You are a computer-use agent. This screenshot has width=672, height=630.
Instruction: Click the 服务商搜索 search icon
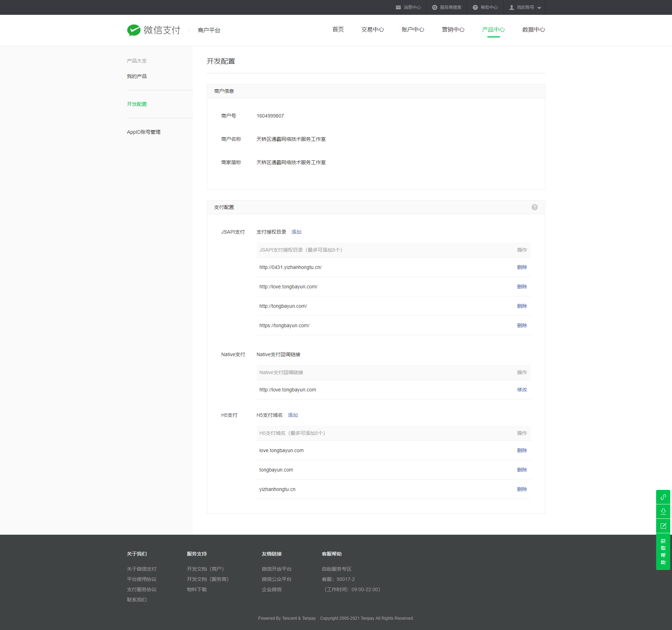point(435,7)
